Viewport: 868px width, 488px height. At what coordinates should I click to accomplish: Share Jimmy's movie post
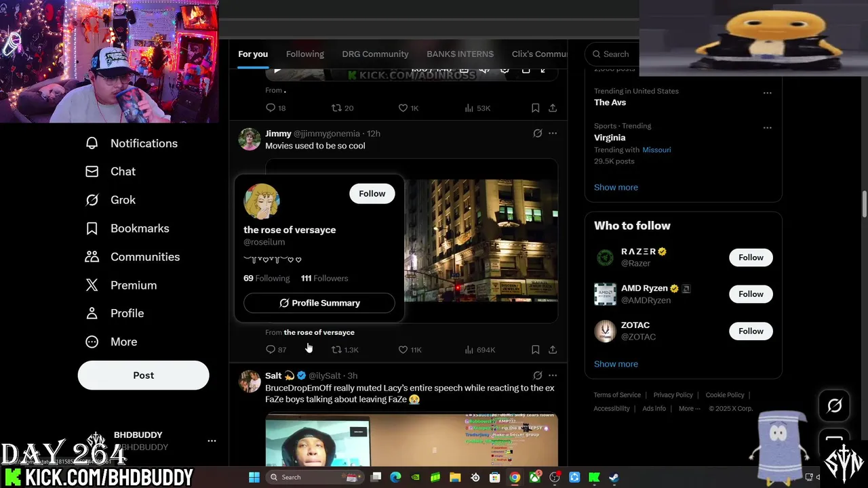coord(553,350)
